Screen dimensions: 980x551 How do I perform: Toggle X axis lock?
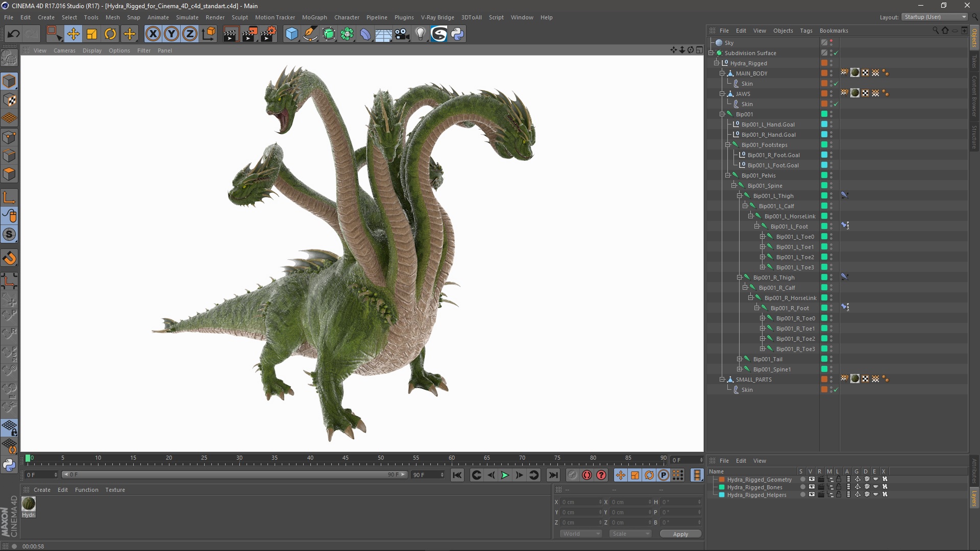(153, 34)
